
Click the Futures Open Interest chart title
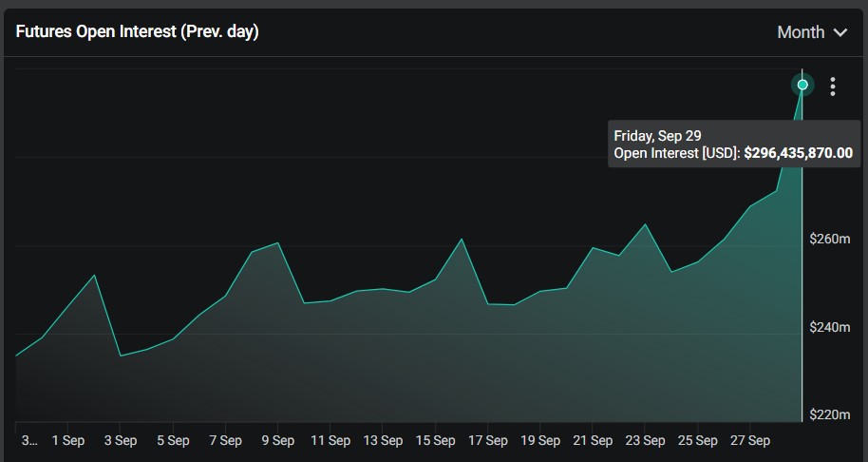tap(138, 31)
